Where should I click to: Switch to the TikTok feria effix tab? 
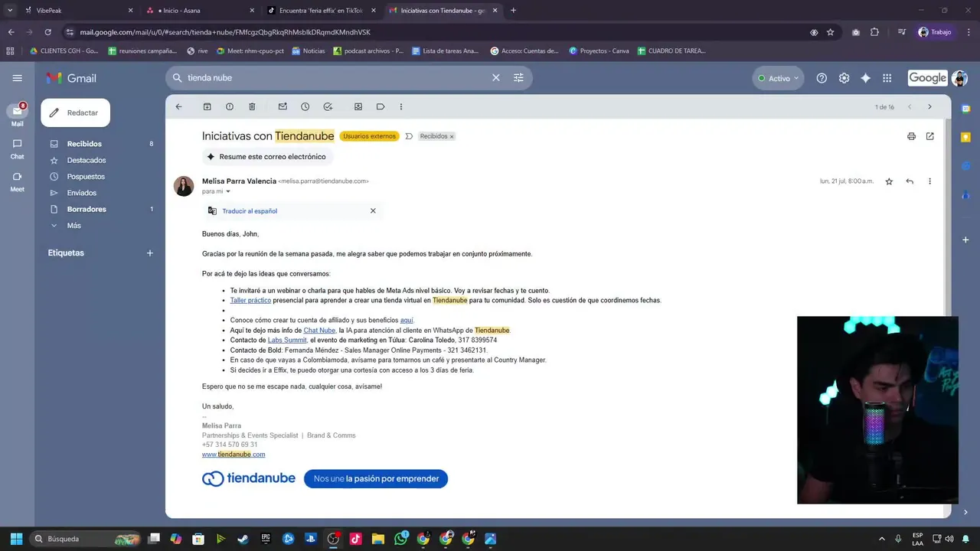[322, 11]
